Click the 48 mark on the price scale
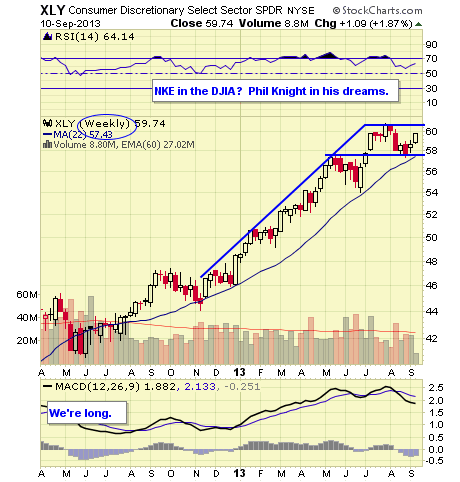The height and width of the screenshot is (482, 460). pos(431,261)
